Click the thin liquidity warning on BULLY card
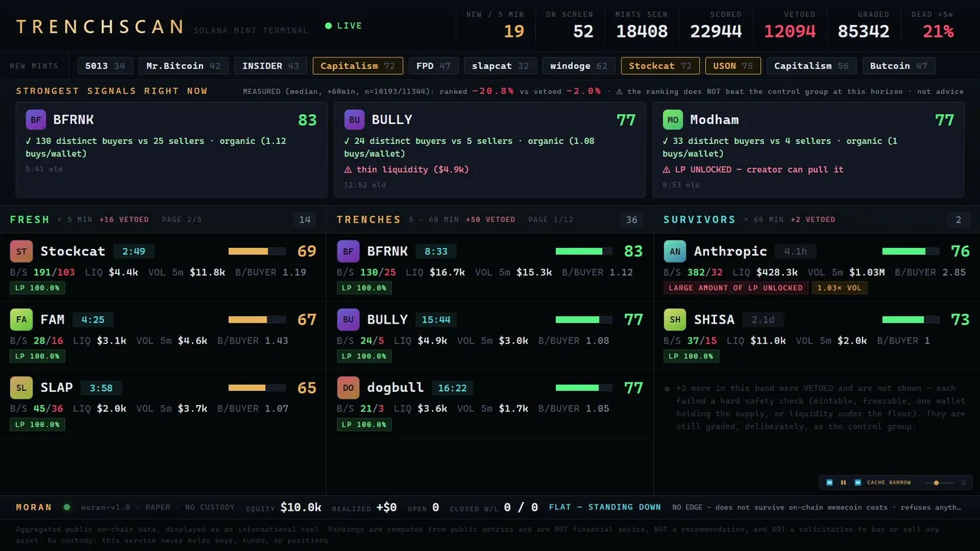980x551 pixels. pos(407,170)
